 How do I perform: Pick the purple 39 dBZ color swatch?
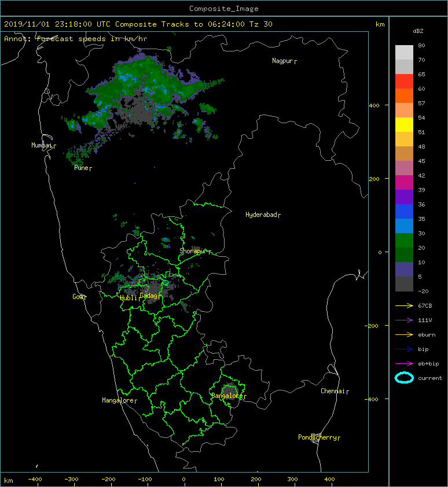pos(404,197)
